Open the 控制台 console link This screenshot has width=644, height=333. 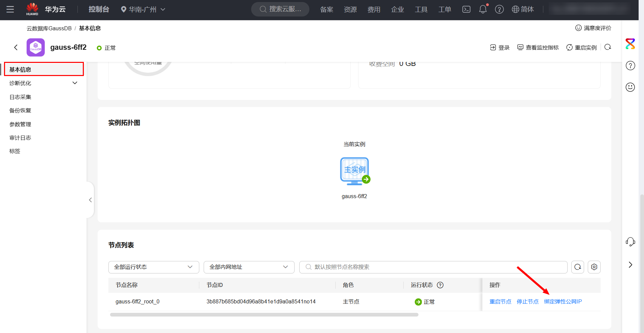coord(99,9)
